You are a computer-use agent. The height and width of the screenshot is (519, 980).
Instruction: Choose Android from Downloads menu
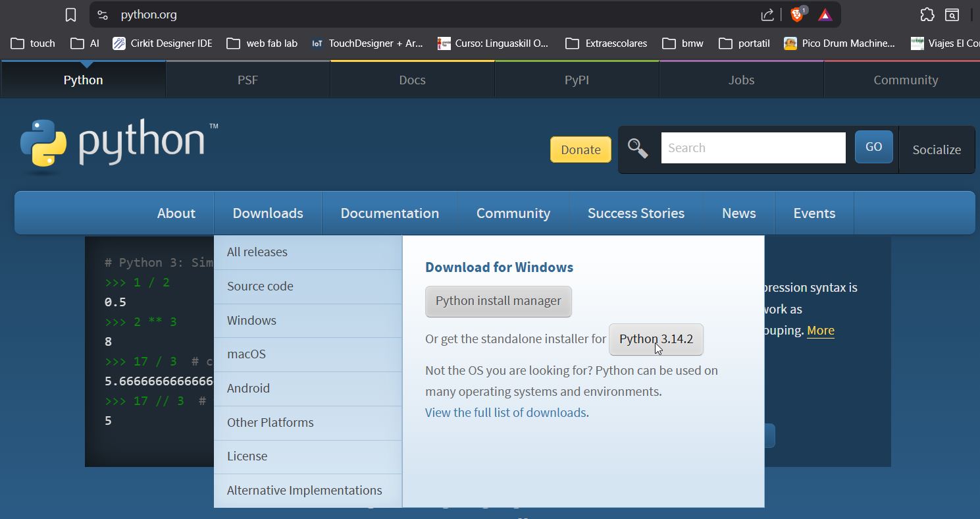pos(308,389)
